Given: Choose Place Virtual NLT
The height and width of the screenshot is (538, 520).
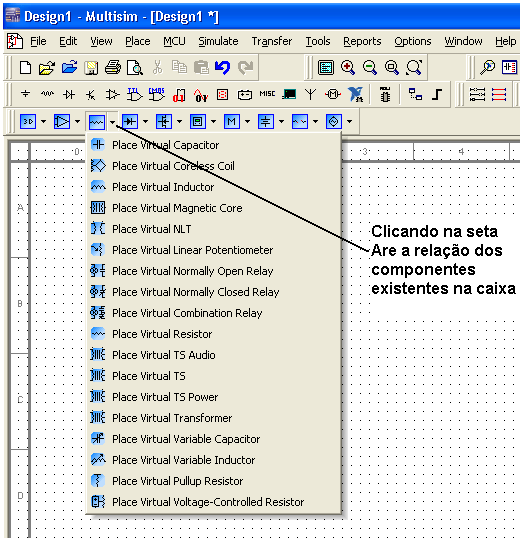Looking at the screenshot, I should 214,229.
